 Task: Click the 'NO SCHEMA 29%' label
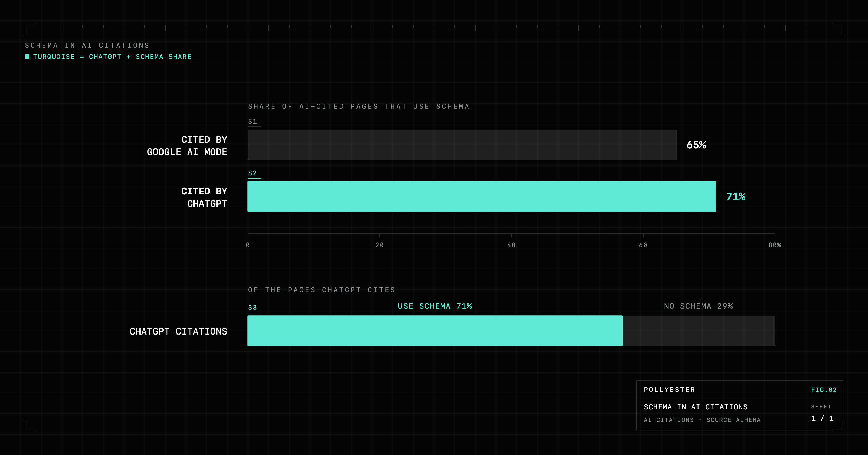coord(698,306)
